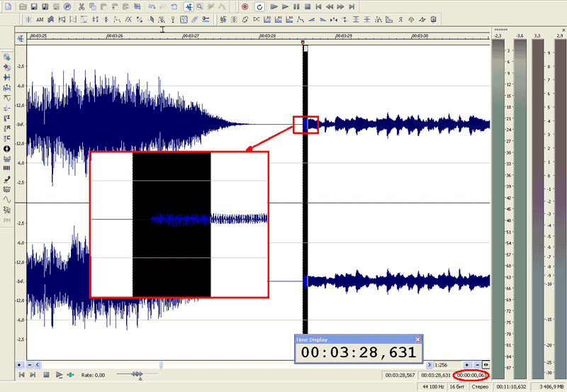
Task: Click the Play button in top transport bar
Action: coord(285,6)
